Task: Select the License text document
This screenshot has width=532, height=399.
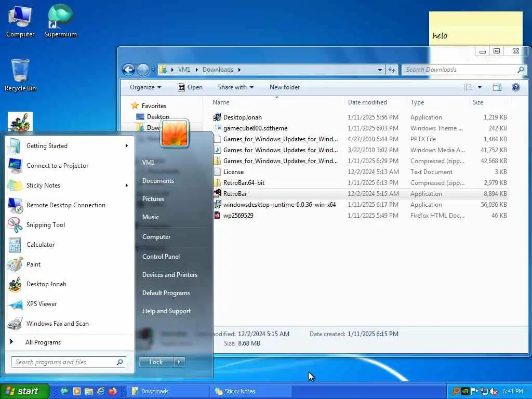Action: pyautogui.click(x=361, y=172)
